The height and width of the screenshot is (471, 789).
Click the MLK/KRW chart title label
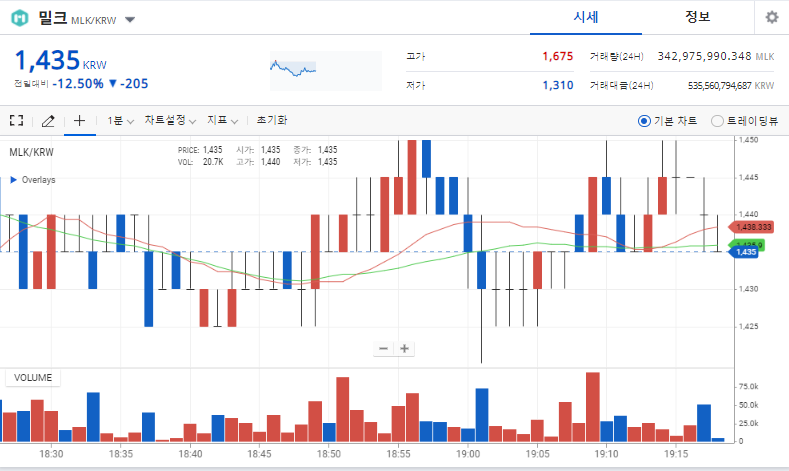point(31,152)
